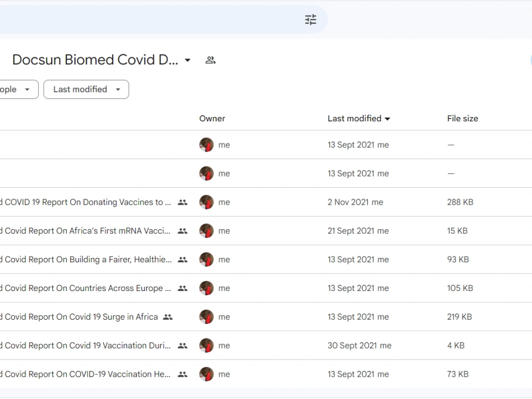Click shared icon on Countries Across Europe row
The width and height of the screenshot is (532, 399).
point(182,288)
